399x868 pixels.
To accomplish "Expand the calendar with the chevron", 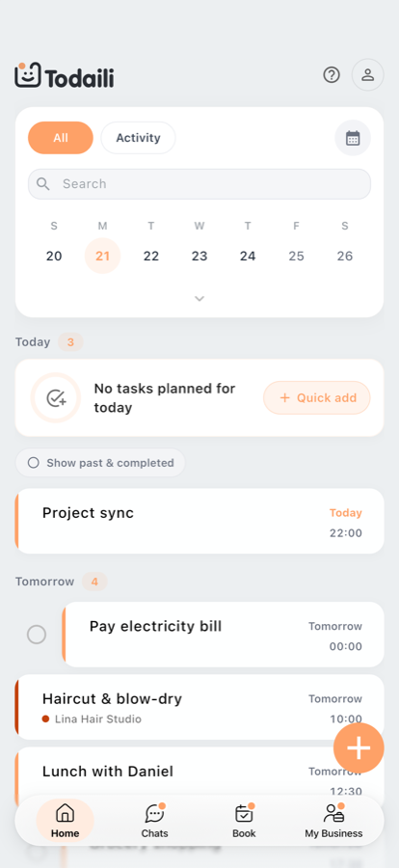I will (x=199, y=299).
